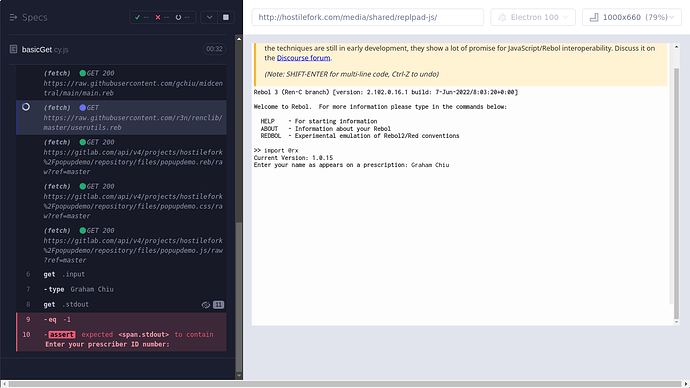The width and height of the screenshot is (690, 388).
Task: Click the SHIFT-ENTER note text
Action: [352, 74]
